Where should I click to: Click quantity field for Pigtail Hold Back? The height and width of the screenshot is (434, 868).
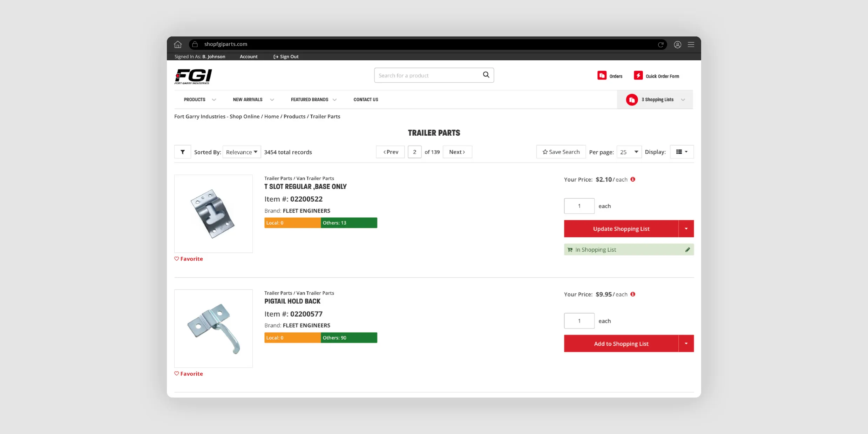579,321
